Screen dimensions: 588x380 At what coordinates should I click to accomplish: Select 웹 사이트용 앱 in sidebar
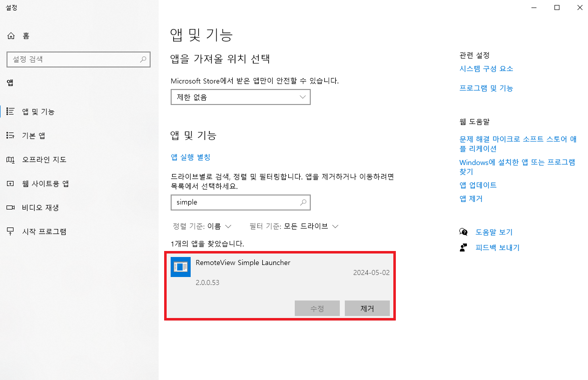click(11, 183)
